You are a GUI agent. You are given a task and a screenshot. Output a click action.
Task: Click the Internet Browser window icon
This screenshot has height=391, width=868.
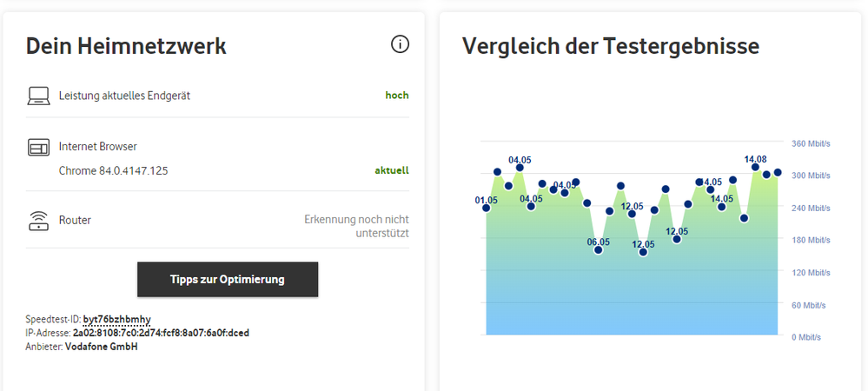click(x=38, y=147)
